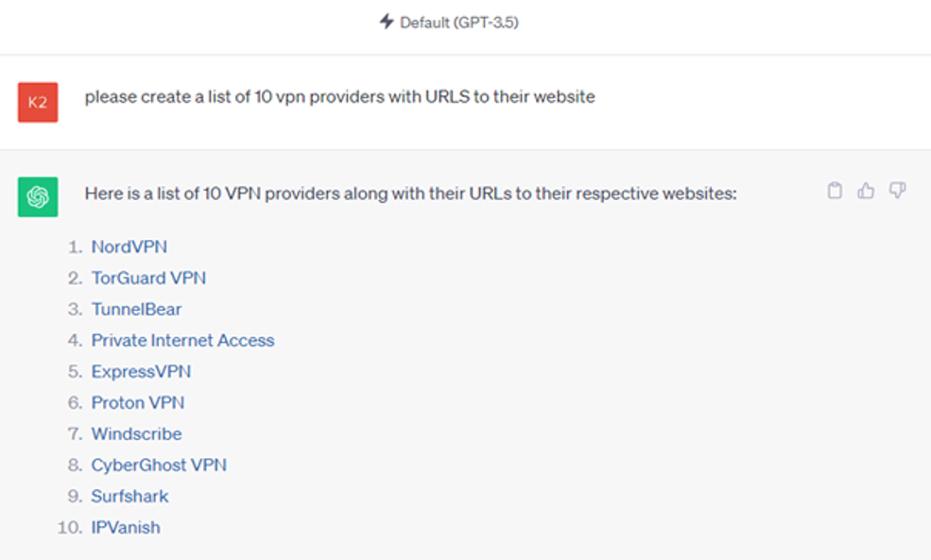
Task: Open the CyberGhost VPN link
Action: (x=158, y=465)
